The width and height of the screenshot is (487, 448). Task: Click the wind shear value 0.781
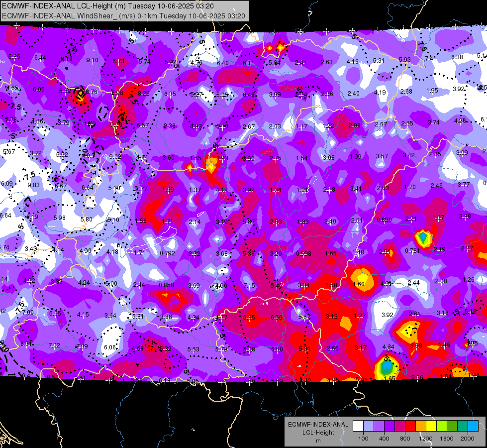click(x=412, y=250)
